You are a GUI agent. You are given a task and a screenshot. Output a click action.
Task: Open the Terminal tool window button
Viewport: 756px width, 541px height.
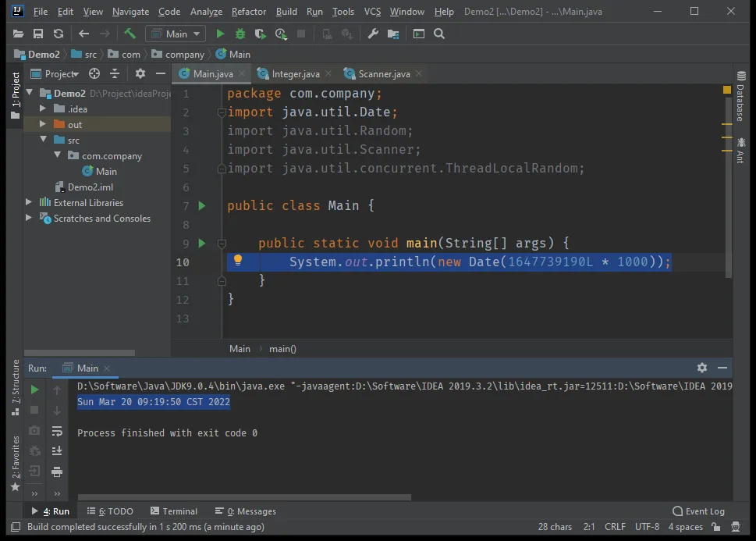pyautogui.click(x=174, y=511)
